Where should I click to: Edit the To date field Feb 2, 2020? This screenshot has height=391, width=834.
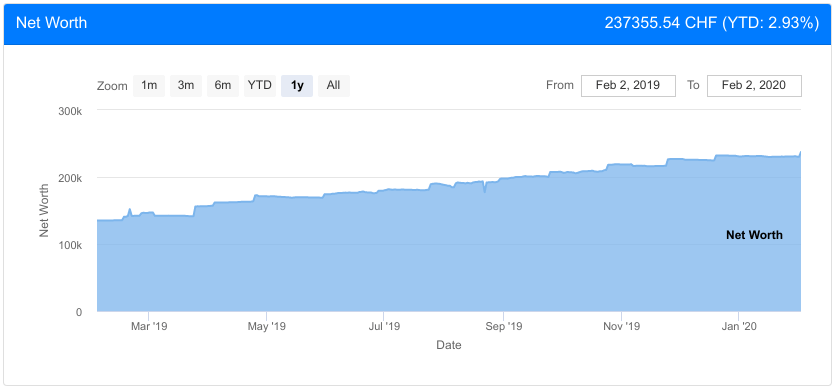point(754,86)
